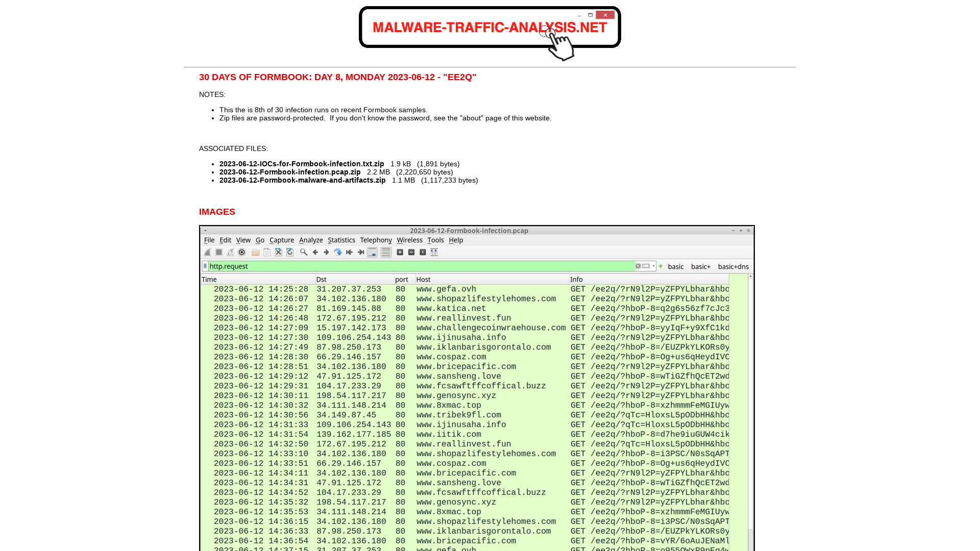This screenshot has height=551, width=980.
Task: Click the 'basic' filter button
Action: click(676, 267)
